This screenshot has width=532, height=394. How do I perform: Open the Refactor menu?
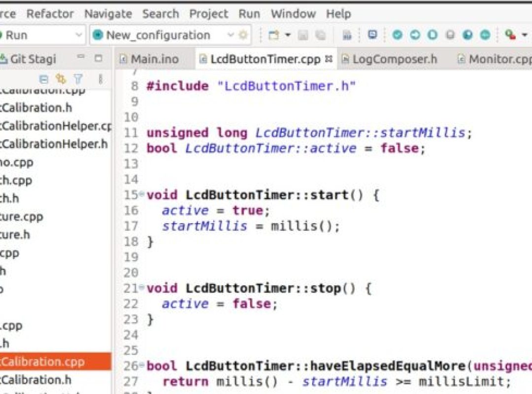tap(50, 14)
